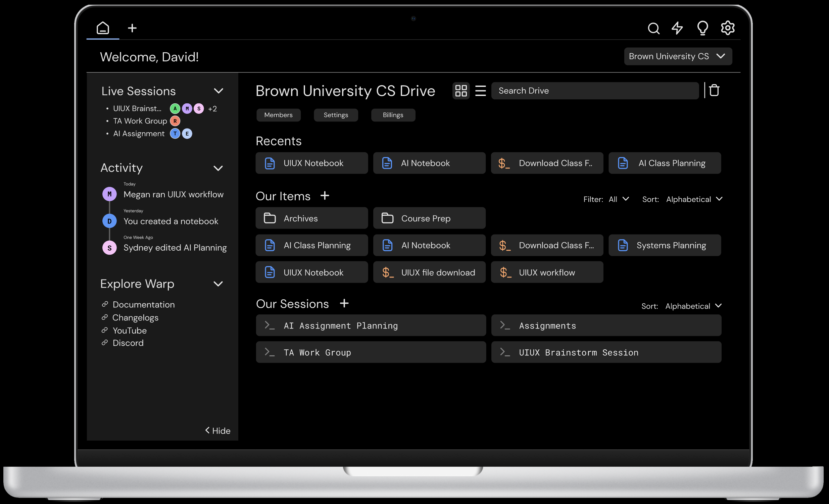This screenshot has width=829, height=504.
Task: Open the YouTube link
Action: click(x=130, y=331)
